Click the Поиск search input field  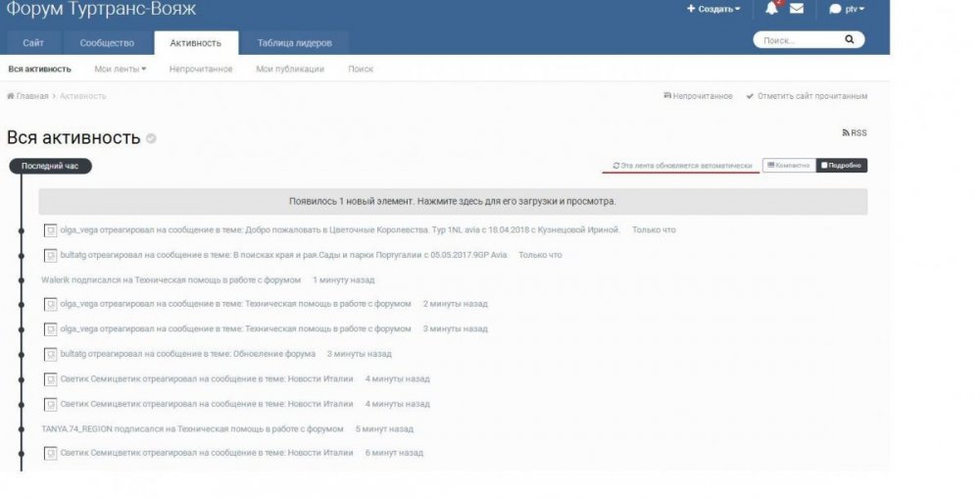point(800,40)
